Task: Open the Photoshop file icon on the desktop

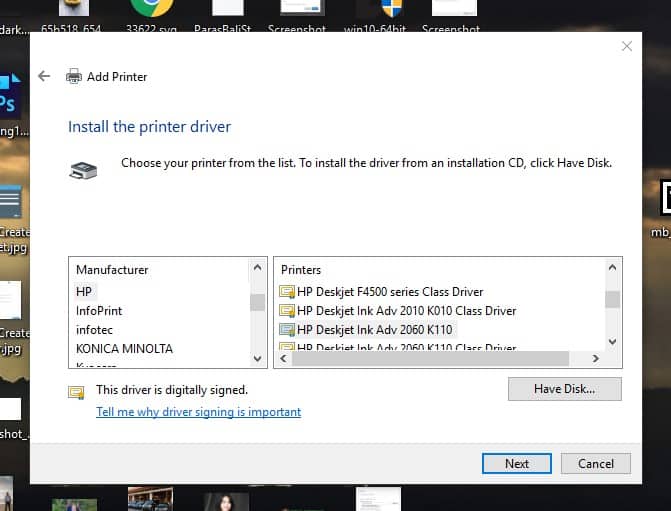Action: [x=10, y=96]
